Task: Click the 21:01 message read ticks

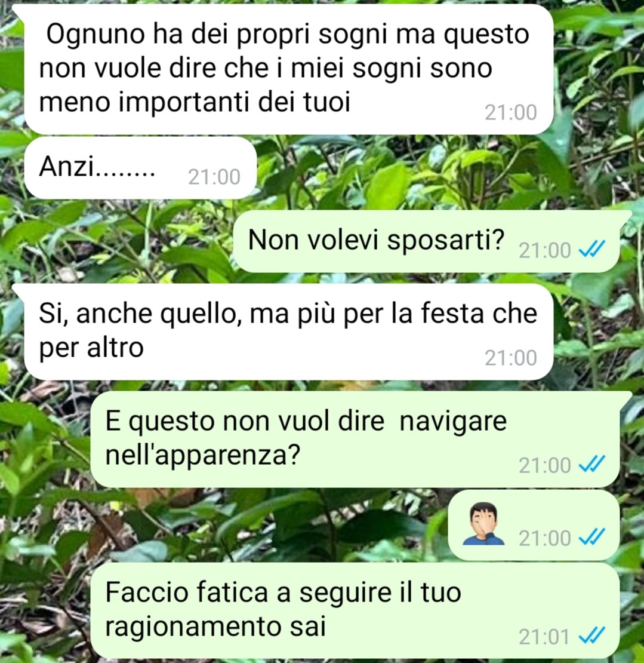Action: point(591,635)
